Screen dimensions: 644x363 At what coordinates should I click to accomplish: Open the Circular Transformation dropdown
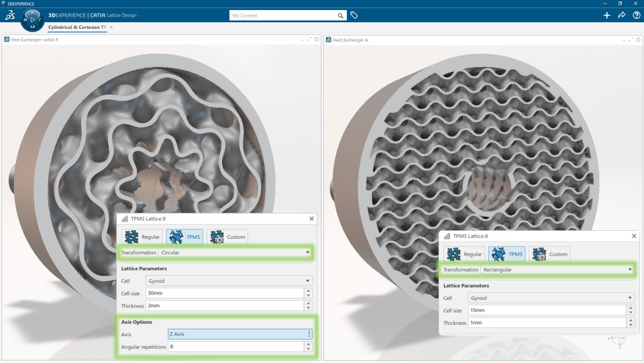coord(235,252)
